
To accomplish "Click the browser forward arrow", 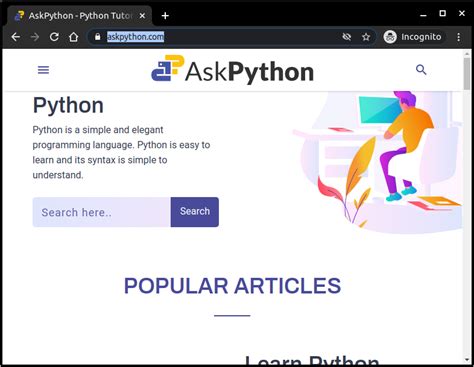I will (35, 37).
